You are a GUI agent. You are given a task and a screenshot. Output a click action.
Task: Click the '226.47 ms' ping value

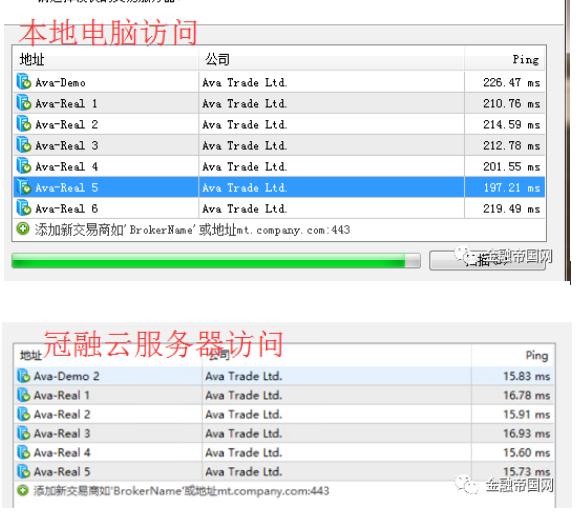tap(512, 82)
